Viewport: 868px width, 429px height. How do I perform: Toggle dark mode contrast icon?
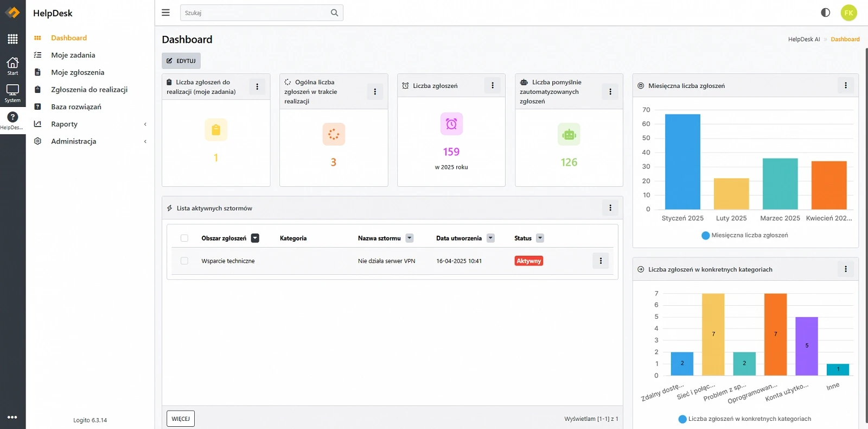(825, 12)
